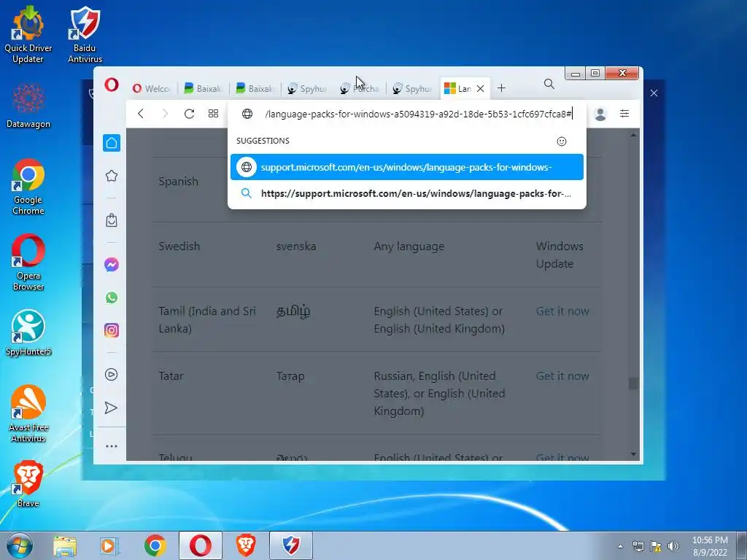Switch to the second Baixaki tab
The image size is (747, 560).
(255, 88)
